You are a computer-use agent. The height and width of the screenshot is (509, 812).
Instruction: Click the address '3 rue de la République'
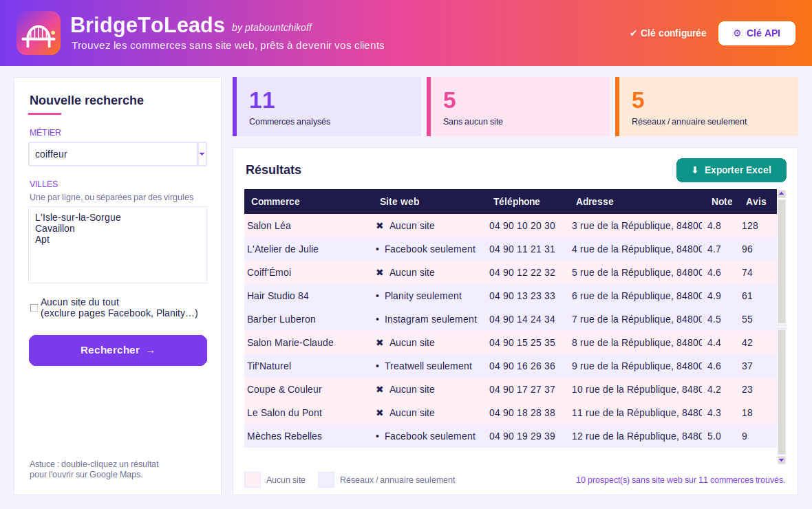point(637,226)
